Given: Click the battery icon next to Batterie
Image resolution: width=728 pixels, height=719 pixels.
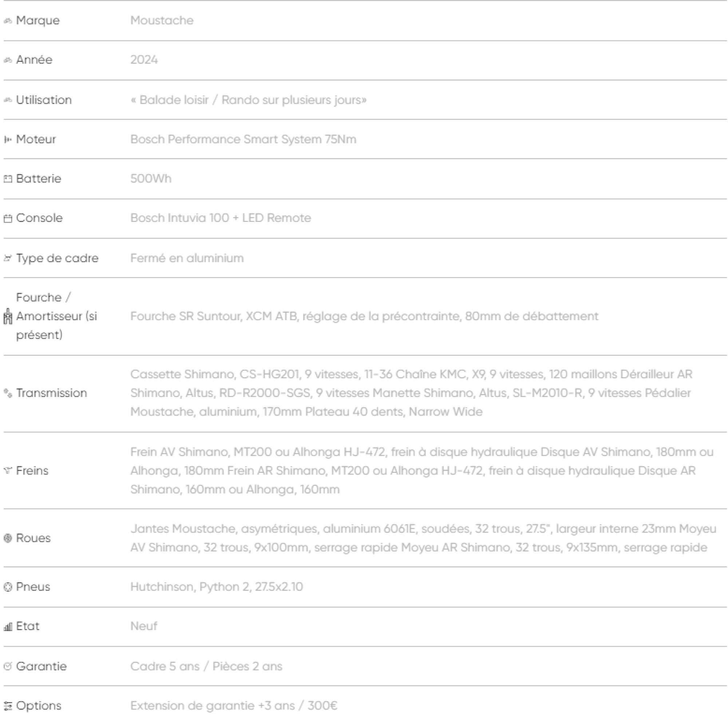Looking at the screenshot, I should pos(8,179).
